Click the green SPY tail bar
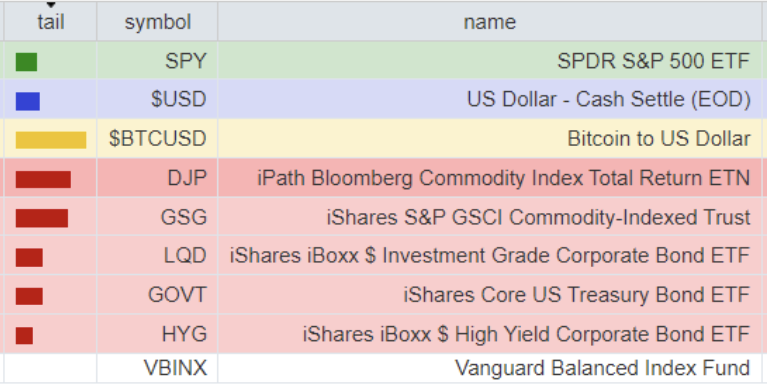Screen dimensions: 770x386 coord(27,62)
